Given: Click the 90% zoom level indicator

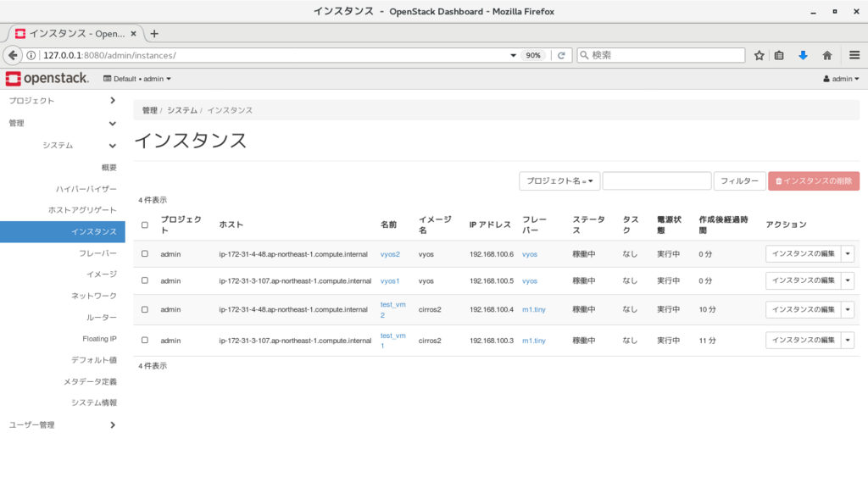Looking at the screenshot, I should pyautogui.click(x=533, y=55).
